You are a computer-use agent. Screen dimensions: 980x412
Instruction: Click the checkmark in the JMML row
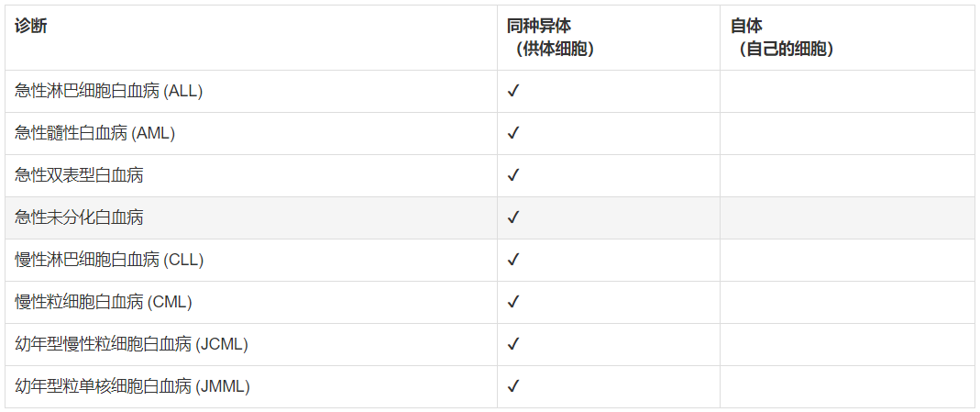[x=513, y=386]
